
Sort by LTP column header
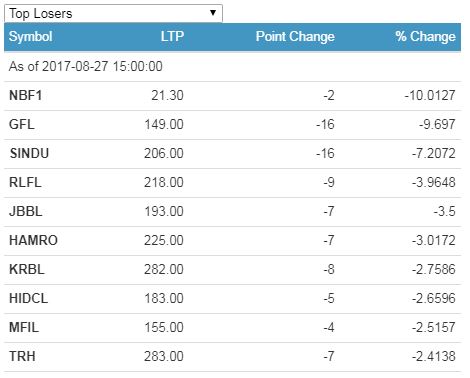[172, 36]
